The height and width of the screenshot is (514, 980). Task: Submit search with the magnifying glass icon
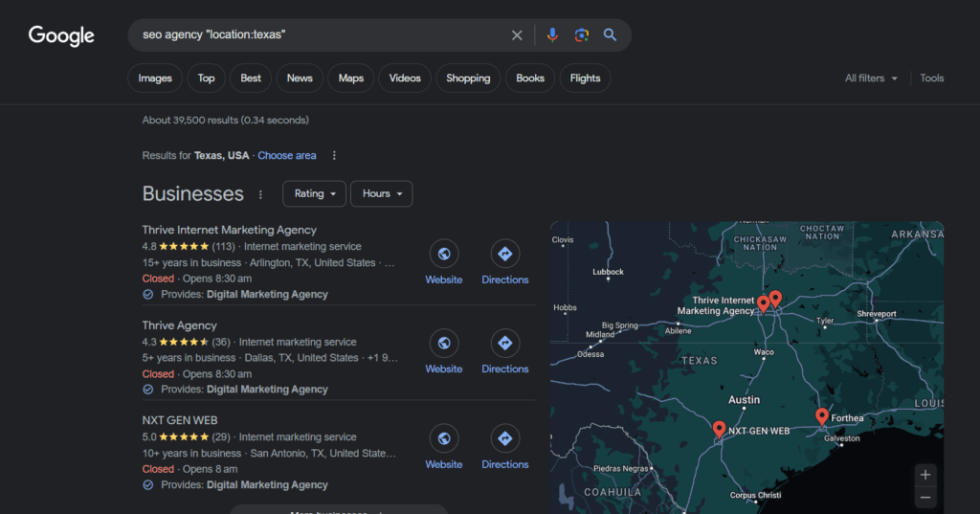[x=610, y=35]
